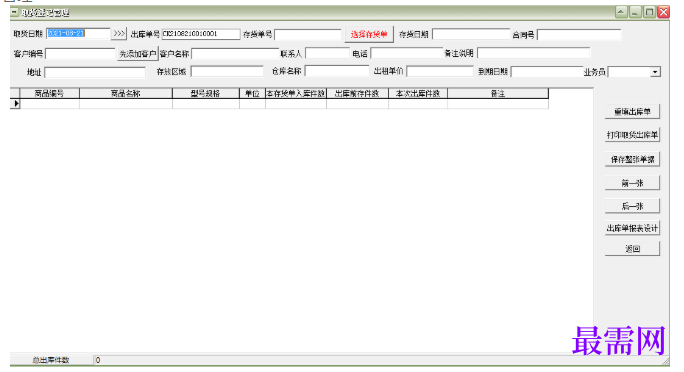Click the 出租单价 input field

click(440, 71)
